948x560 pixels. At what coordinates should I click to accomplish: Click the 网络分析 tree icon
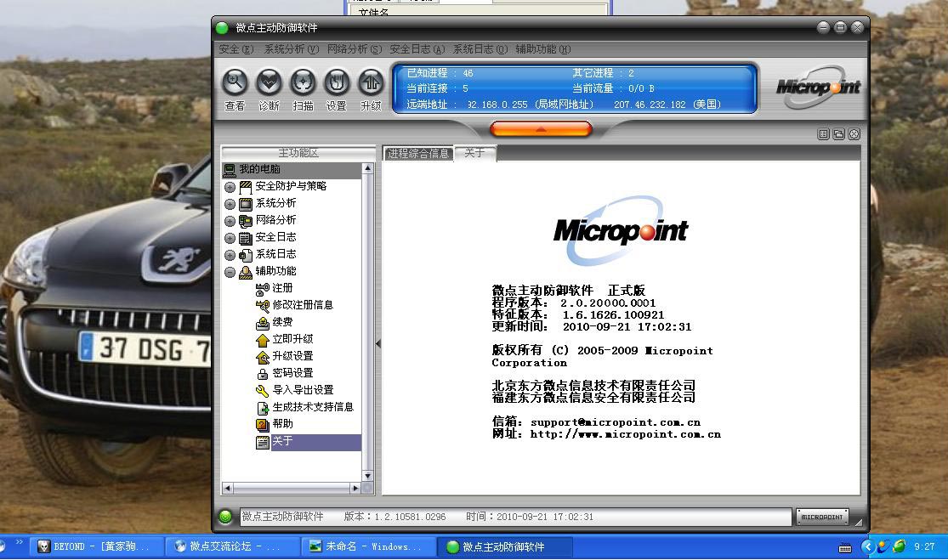[x=246, y=220]
